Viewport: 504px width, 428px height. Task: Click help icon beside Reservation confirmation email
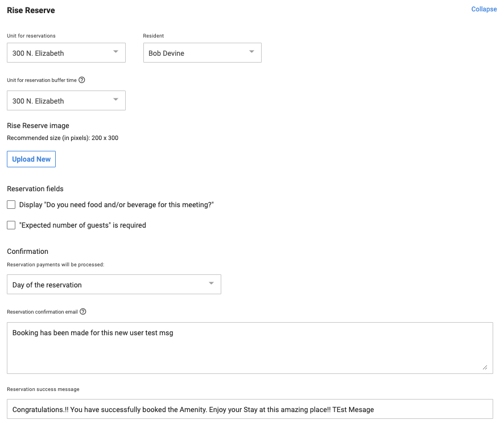coord(83,311)
